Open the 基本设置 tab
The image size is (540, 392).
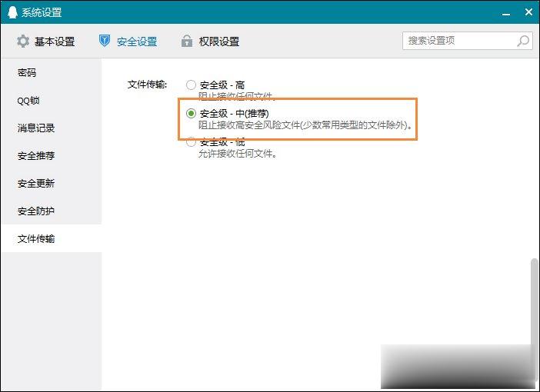coord(46,42)
